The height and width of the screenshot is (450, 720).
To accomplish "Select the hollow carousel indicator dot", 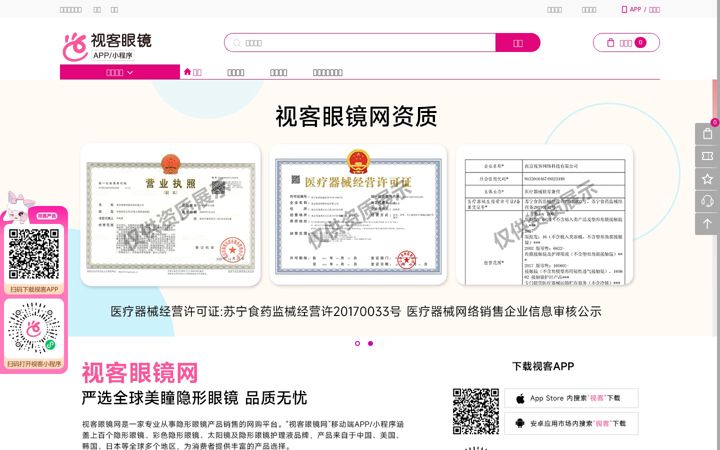I will pos(357,343).
